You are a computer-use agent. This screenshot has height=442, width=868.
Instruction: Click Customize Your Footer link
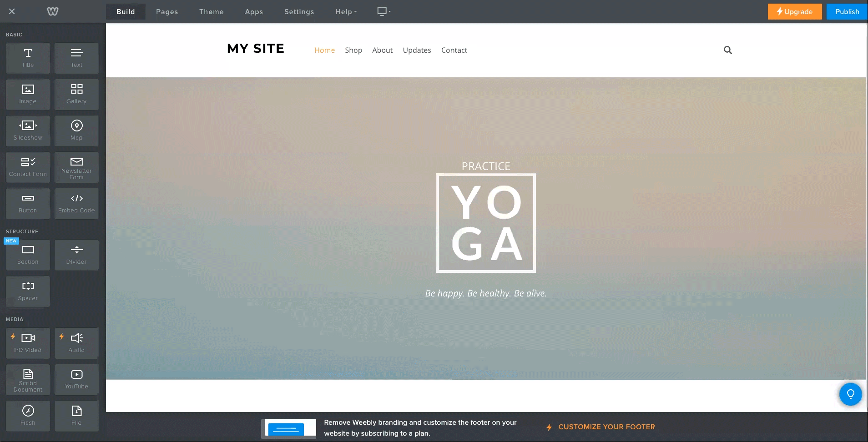pyautogui.click(x=601, y=427)
